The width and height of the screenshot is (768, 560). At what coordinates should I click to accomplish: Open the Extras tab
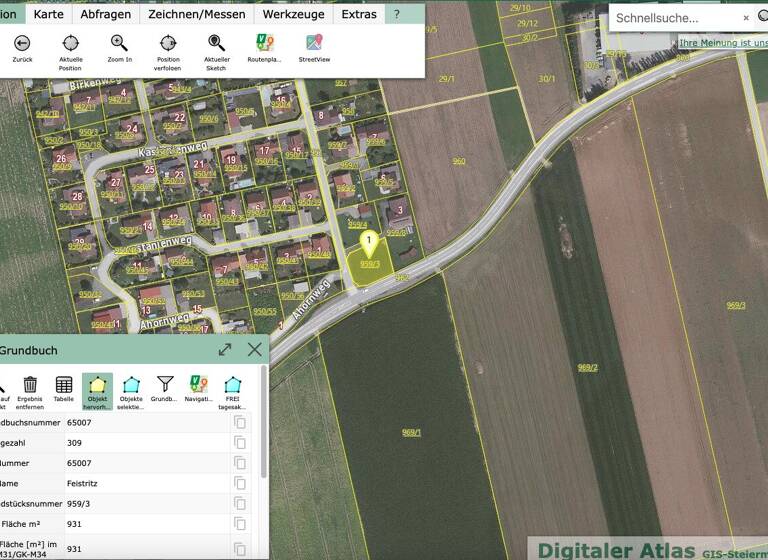pos(359,14)
